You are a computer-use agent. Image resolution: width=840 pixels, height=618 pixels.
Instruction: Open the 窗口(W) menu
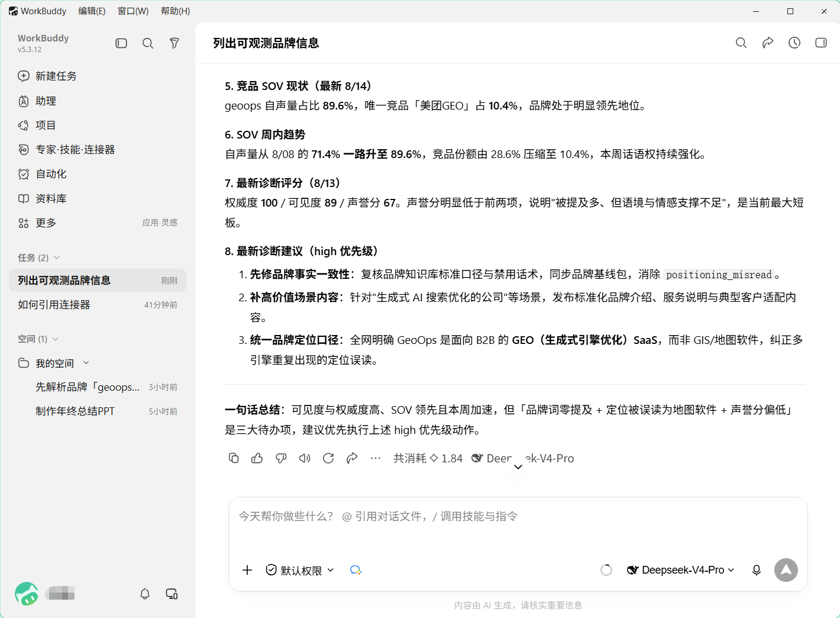[x=133, y=11]
